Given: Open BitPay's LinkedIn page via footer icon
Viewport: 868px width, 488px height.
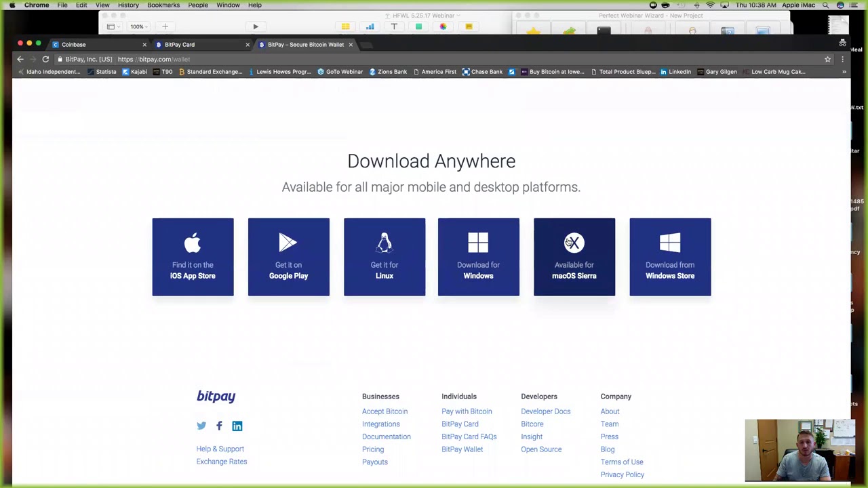Looking at the screenshot, I should [x=237, y=426].
